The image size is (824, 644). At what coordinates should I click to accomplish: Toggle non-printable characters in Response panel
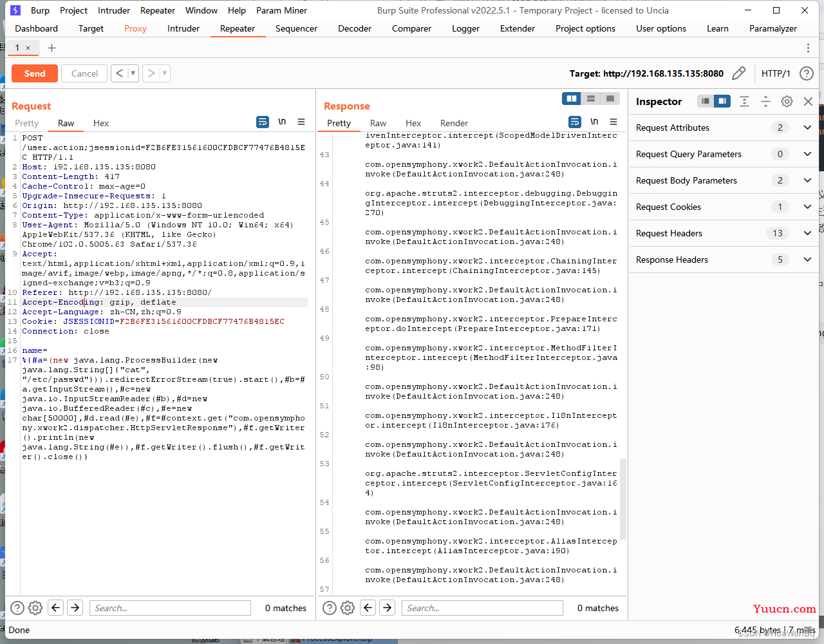(594, 122)
